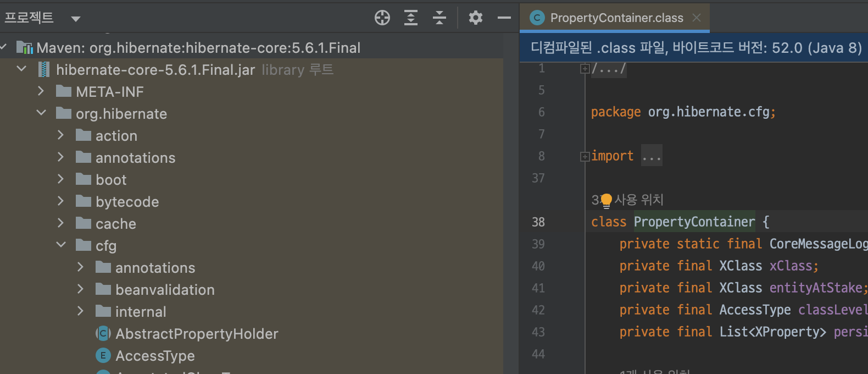Click the PropertyContainer class name in editor
Screen dimensions: 868x374
click(x=694, y=222)
